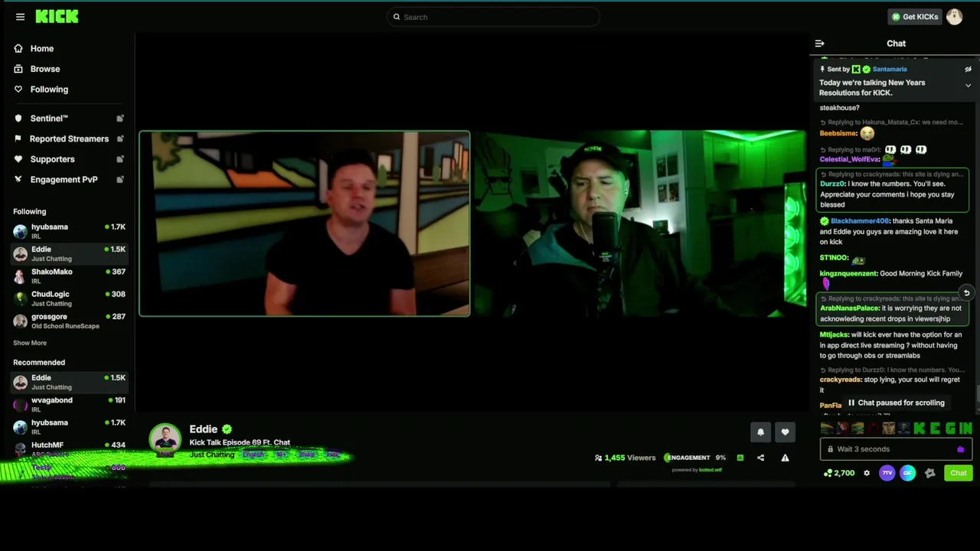This screenshot has width=980, height=551.
Task: Click external icon beside Supporters
Action: coord(120,159)
